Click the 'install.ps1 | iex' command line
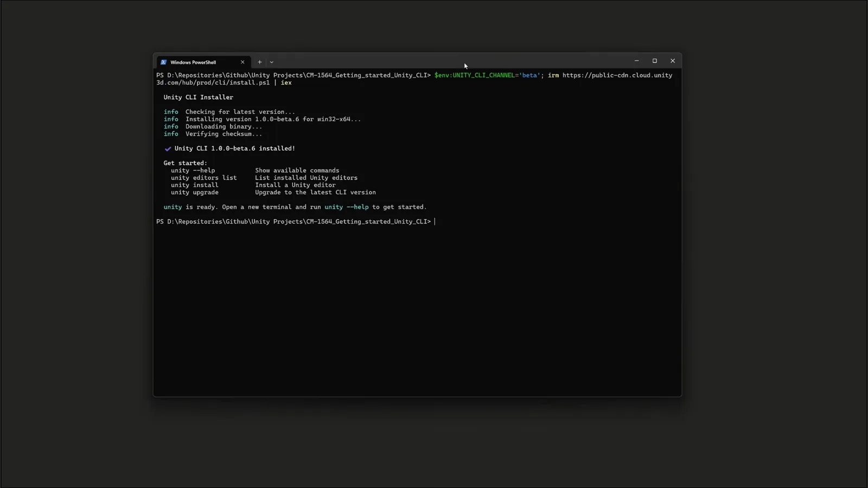The height and width of the screenshot is (488, 868). 224,83
